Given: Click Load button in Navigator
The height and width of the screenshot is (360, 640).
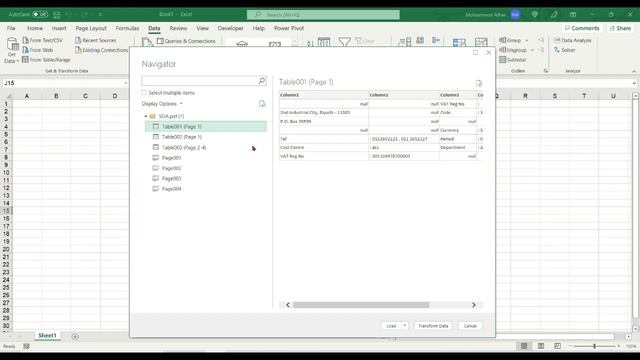Looking at the screenshot, I should click(391, 326).
